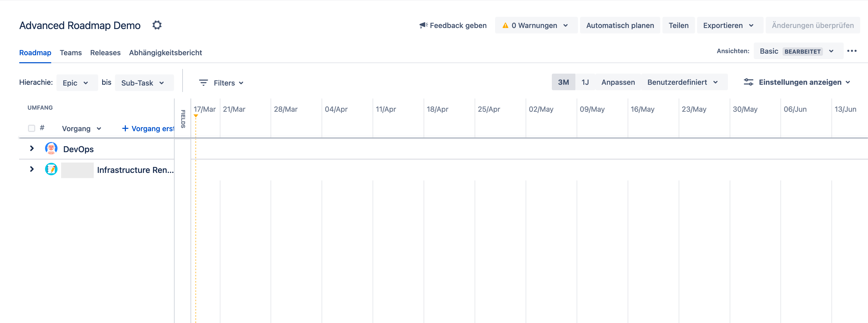Click the Teilen button
The height and width of the screenshot is (323, 868).
[678, 25]
